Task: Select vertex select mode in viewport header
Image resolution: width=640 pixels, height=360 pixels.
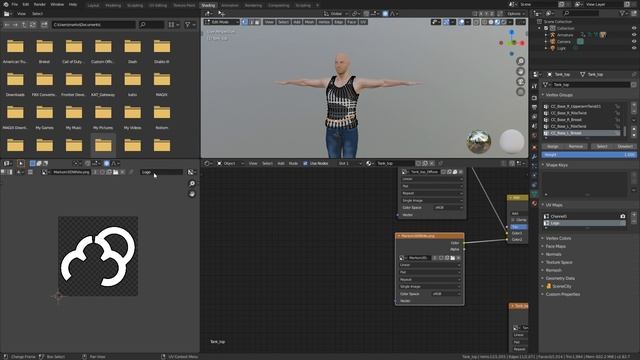Action: (244, 22)
